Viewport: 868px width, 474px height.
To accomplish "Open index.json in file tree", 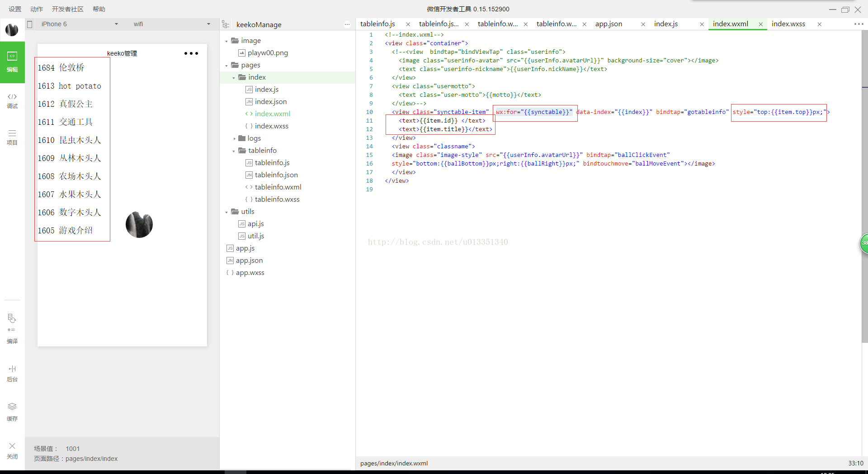I will click(271, 102).
